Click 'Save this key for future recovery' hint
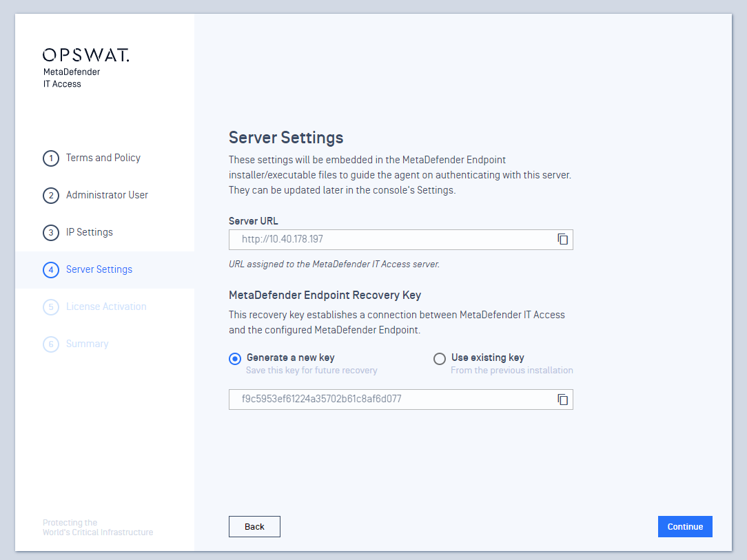 [311, 370]
